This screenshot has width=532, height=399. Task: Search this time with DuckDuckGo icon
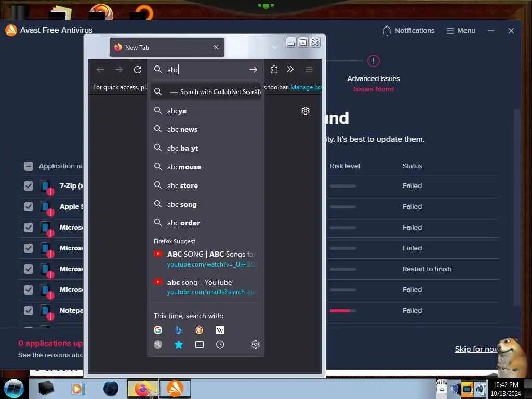(x=199, y=330)
